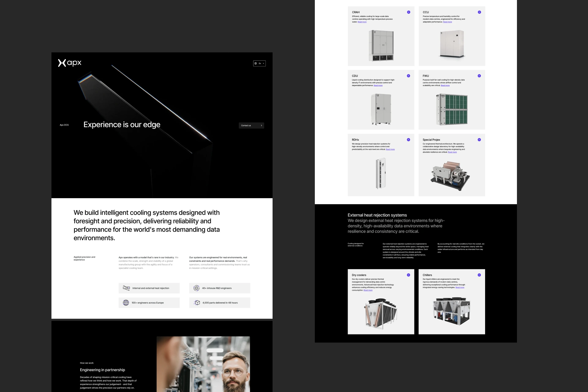Expand the CCU card plus icon
Image resolution: width=588 pixels, height=392 pixels.
point(479,12)
